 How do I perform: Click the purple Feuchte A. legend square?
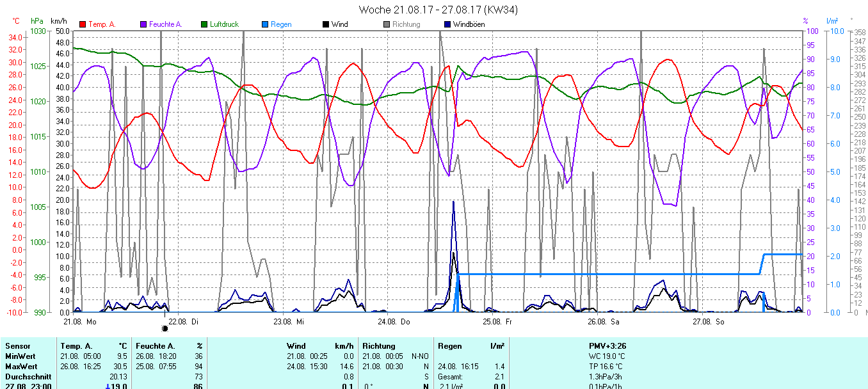[143, 24]
